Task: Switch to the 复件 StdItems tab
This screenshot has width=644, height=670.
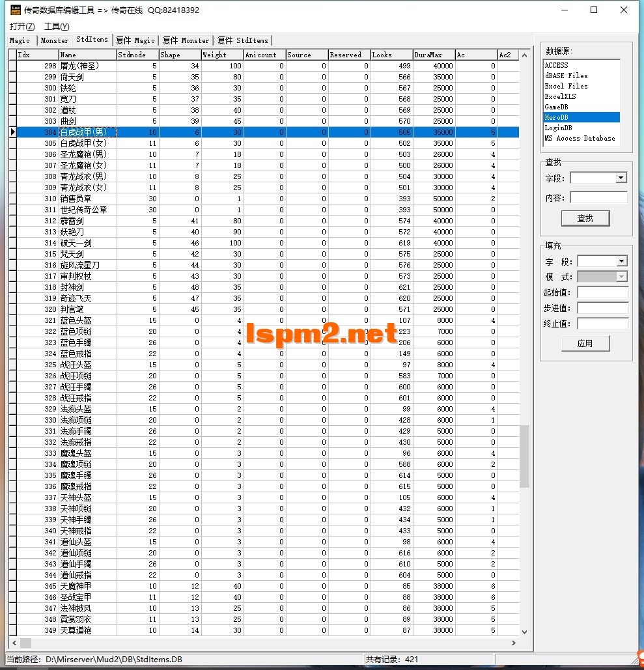Action: pos(244,40)
